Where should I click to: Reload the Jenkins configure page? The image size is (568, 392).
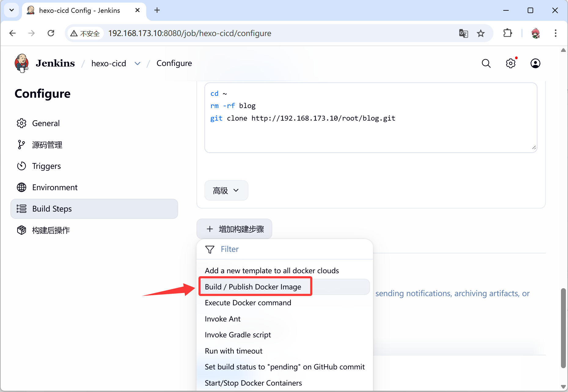51,33
